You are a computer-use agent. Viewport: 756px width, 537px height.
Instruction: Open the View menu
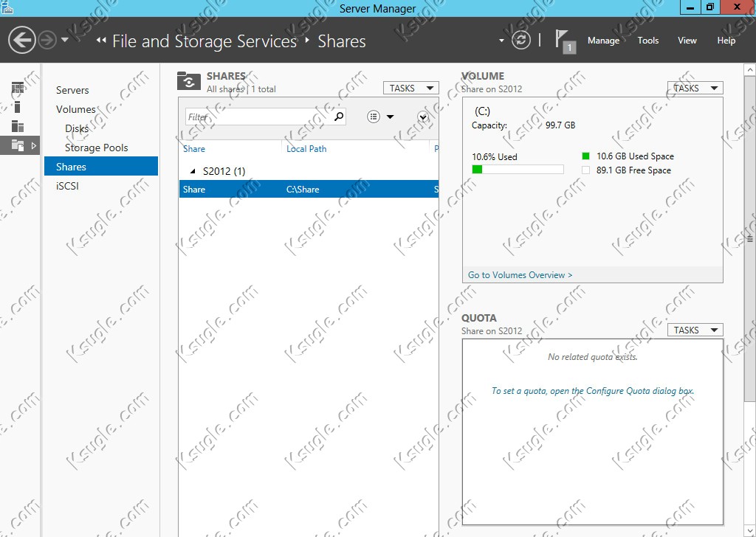coord(687,41)
